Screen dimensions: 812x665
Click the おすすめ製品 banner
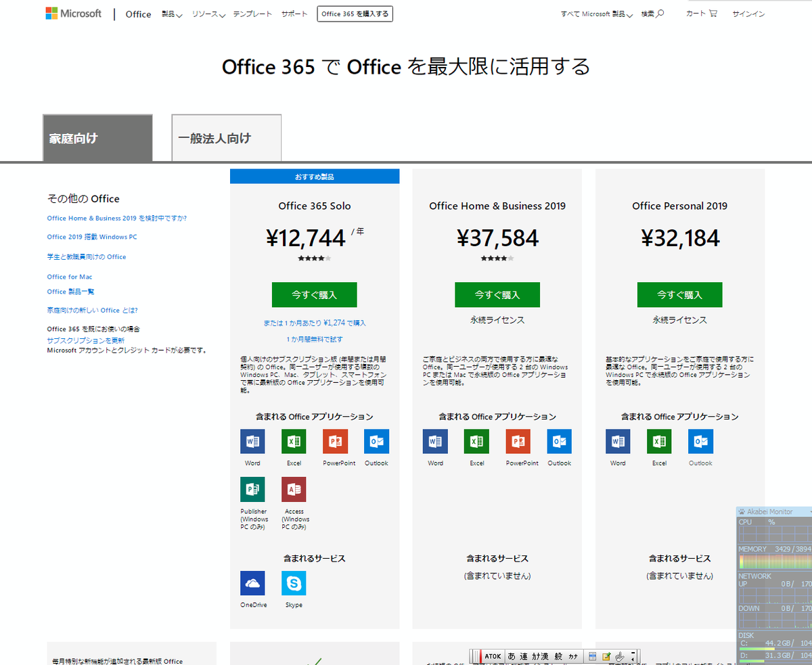pyautogui.click(x=315, y=177)
